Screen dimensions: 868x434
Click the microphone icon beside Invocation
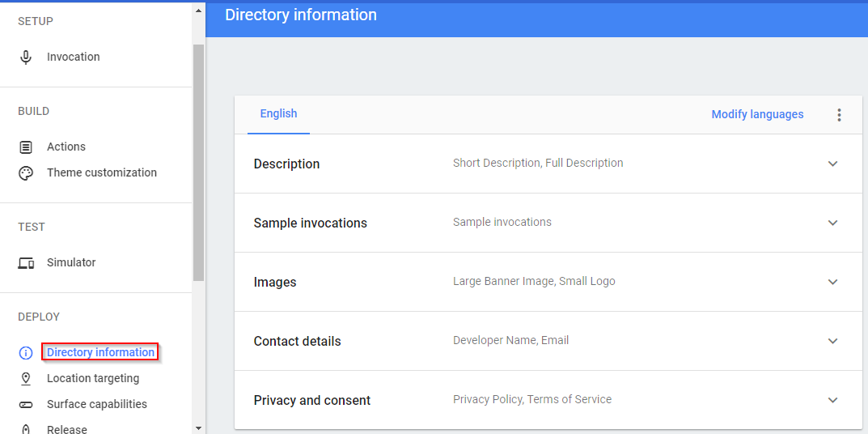[26, 57]
